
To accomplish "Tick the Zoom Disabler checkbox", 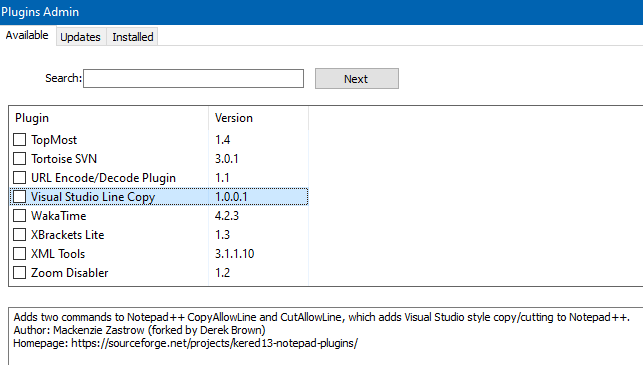I will (x=19, y=273).
